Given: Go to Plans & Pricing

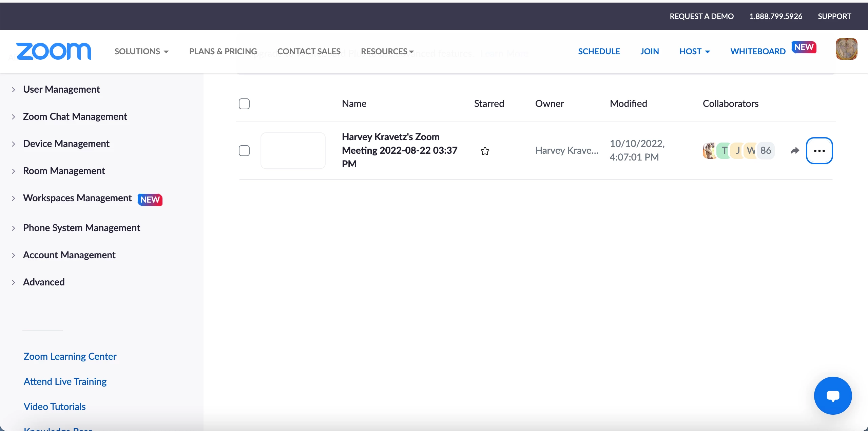Looking at the screenshot, I should [223, 52].
